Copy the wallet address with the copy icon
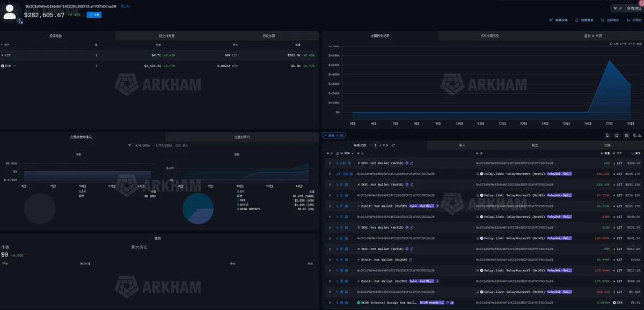Image resolution: width=644 pixels, height=310 pixels. (x=122, y=6)
